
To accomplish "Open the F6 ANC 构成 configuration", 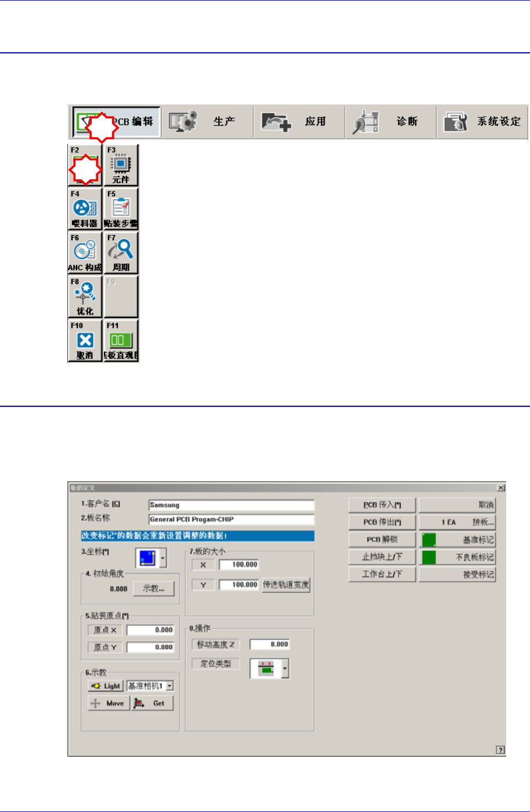I will (85, 252).
